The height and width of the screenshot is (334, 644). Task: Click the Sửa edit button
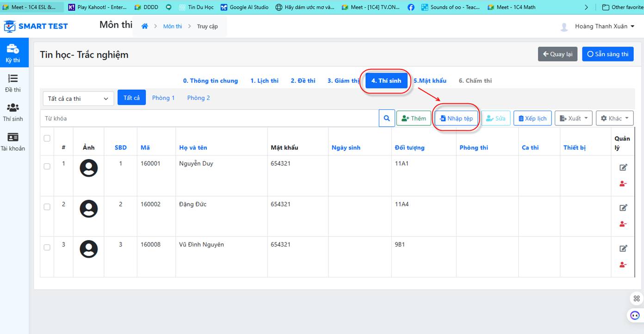click(x=495, y=118)
